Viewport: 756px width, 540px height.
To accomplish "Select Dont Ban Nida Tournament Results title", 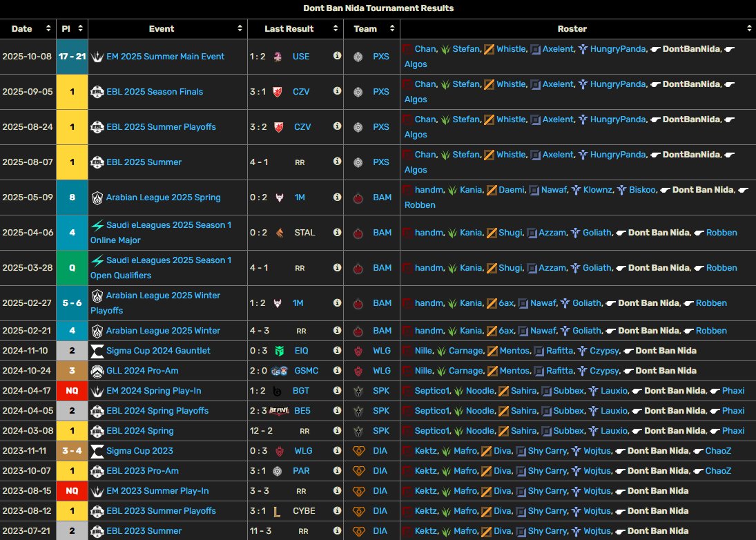I will 378,8.
